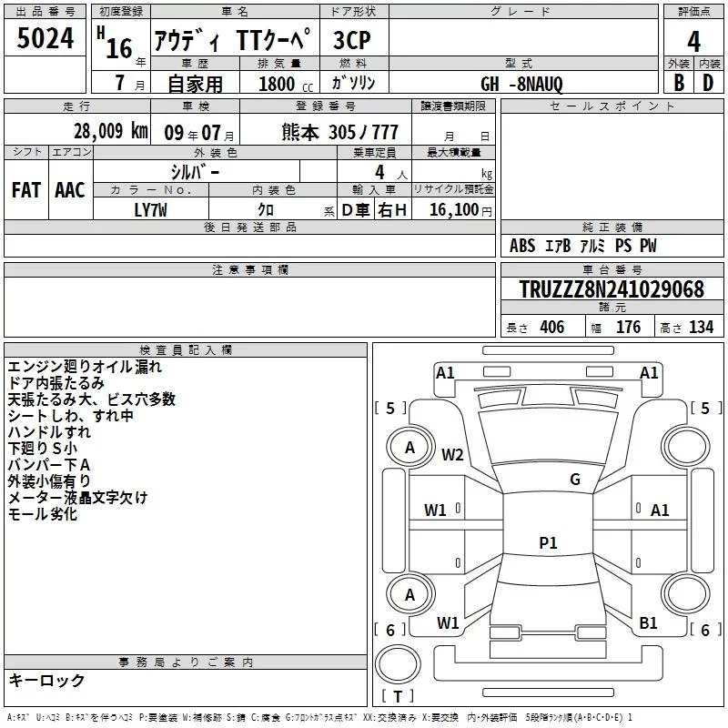Select the unmarked front-right wheel circle
Image resolution: width=728 pixels, height=728 pixels.
(686, 447)
